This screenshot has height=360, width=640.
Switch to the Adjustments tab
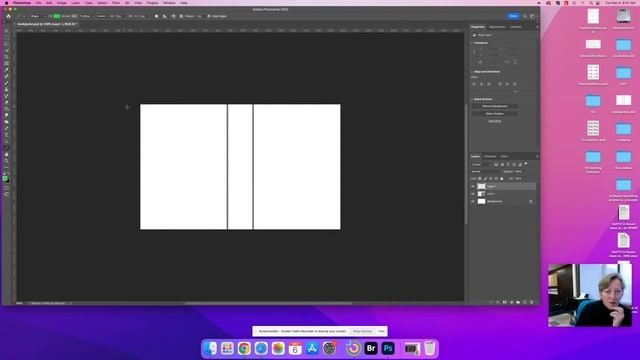tap(497, 27)
